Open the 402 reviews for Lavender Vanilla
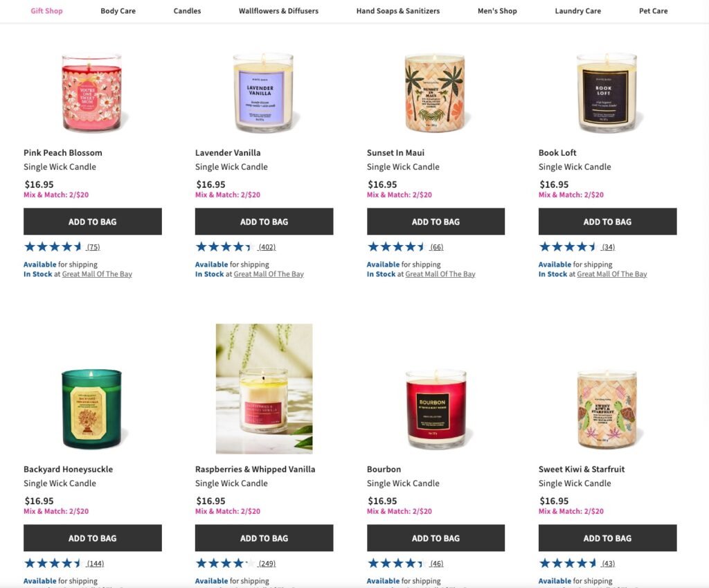The height and width of the screenshot is (588, 709). (x=267, y=247)
